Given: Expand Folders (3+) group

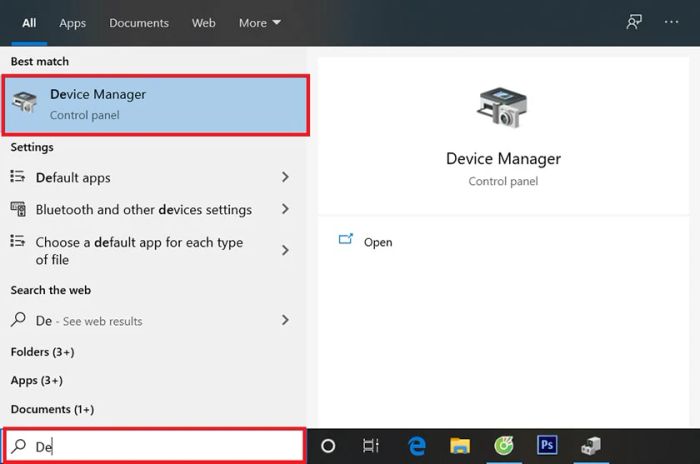Looking at the screenshot, I should pos(42,352).
